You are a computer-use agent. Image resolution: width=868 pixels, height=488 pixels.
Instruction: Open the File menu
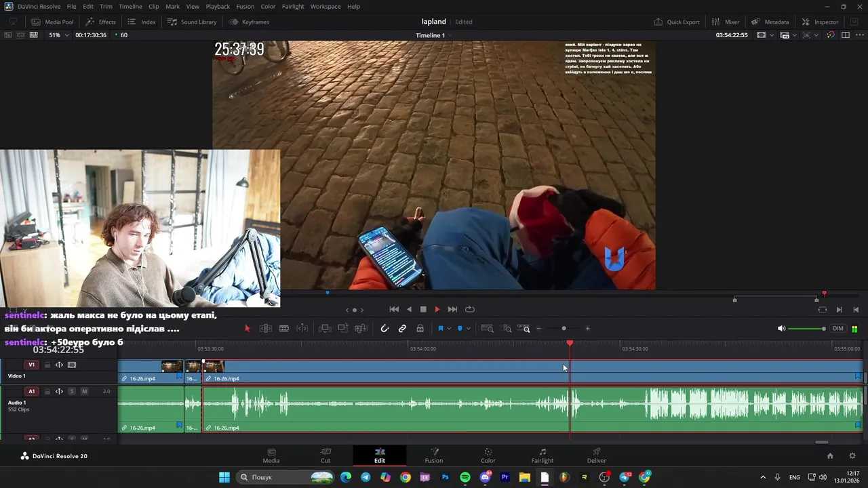[x=71, y=6]
